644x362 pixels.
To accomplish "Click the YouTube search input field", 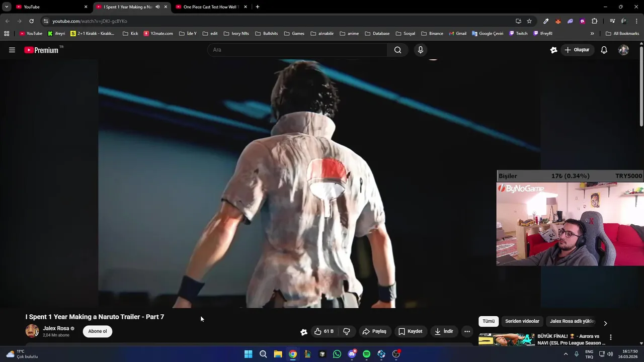I will pos(297,50).
